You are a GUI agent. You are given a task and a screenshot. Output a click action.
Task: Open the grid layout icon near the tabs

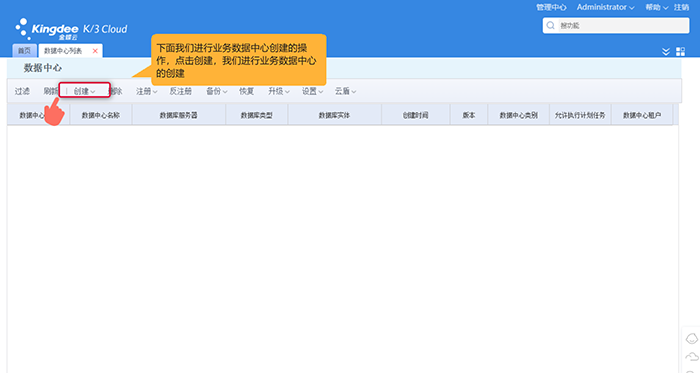click(x=680, y=52)
